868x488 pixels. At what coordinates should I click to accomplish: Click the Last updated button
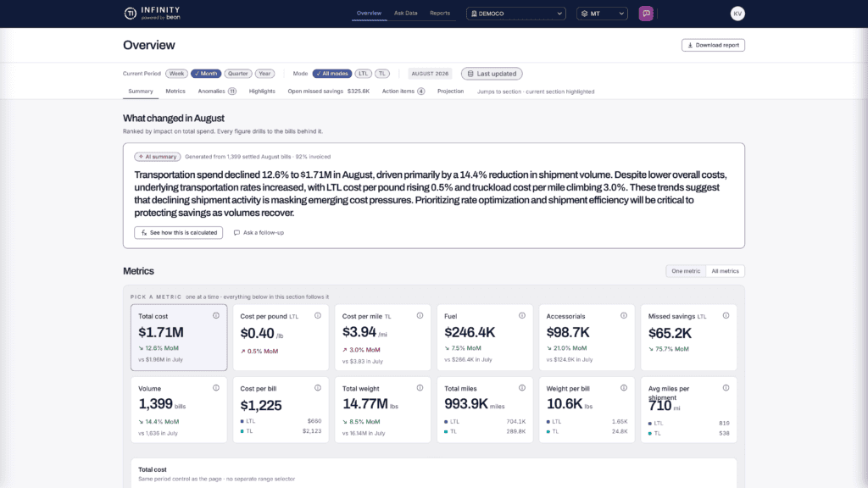click(x=492, y=74)
